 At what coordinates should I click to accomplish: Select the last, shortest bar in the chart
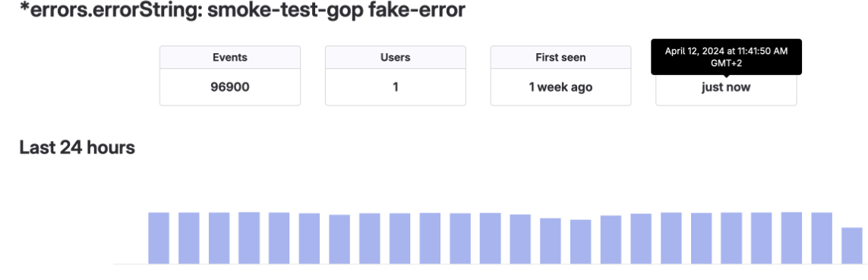(852, 246)
